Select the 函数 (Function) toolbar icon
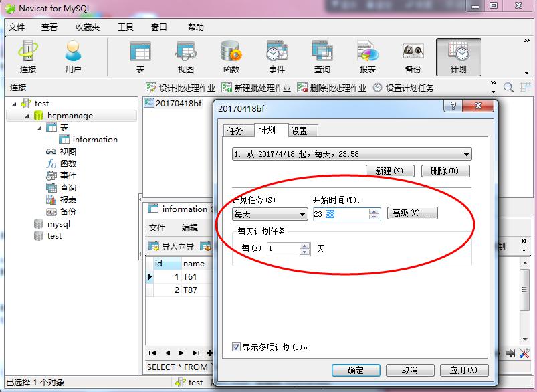537x392 pixels. tap(231, 57)
